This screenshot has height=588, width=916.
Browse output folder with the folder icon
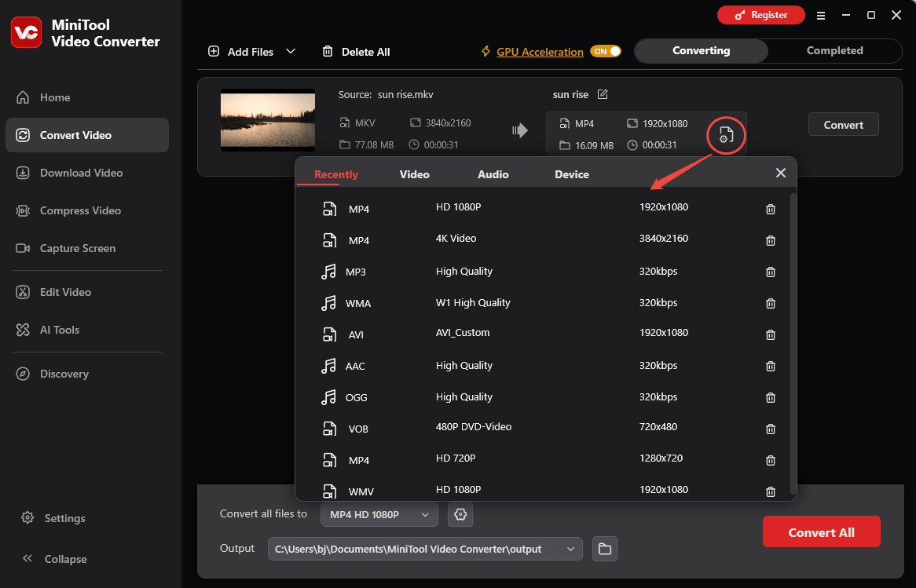(x=605, y=549)
